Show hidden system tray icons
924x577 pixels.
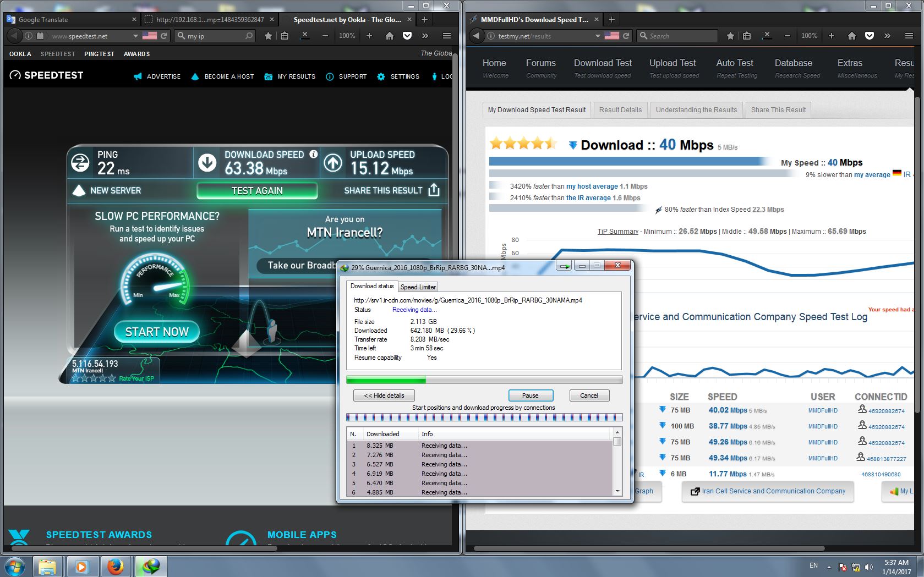829,567
